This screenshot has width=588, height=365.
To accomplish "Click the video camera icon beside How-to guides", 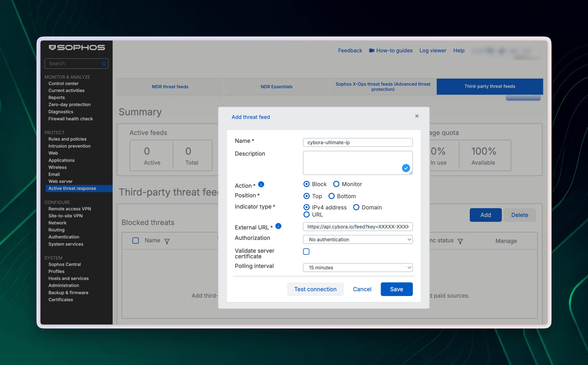I will click(x=372, y=51).
